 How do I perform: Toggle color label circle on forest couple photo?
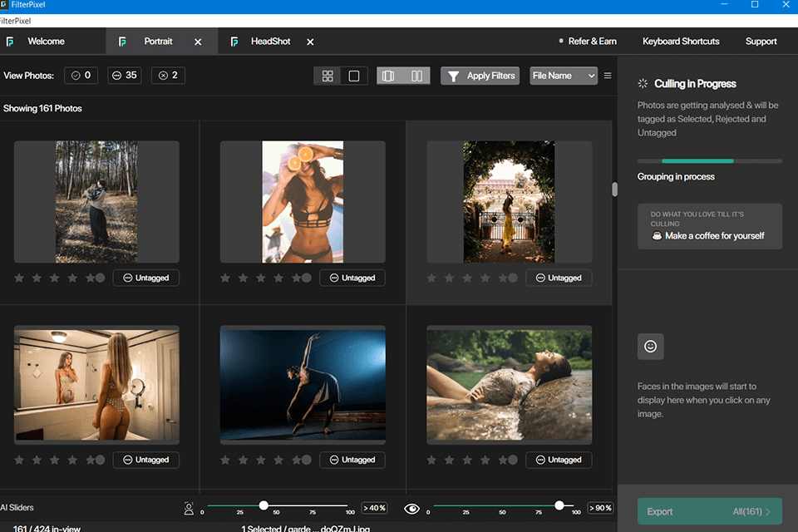coord(101,278)
